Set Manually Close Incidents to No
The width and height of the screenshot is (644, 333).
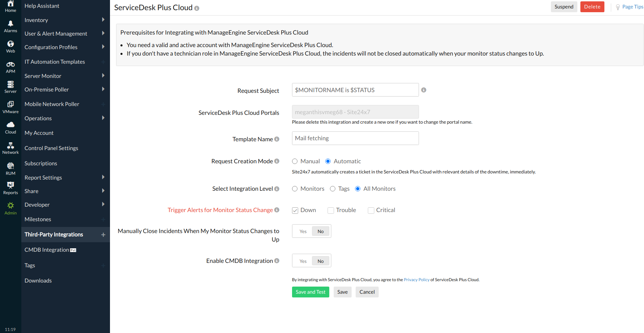click(320, 231)
